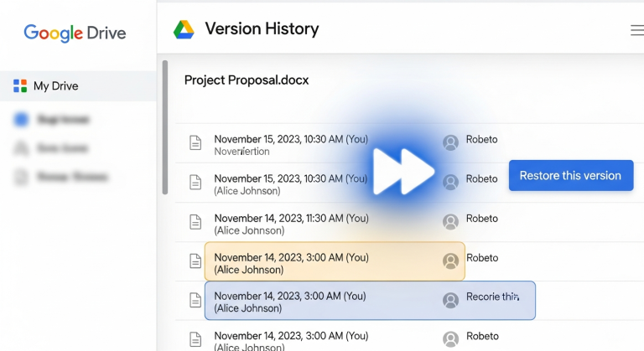
Task: Click the Project Proposal.docx file name
Action: click(247, 80)
